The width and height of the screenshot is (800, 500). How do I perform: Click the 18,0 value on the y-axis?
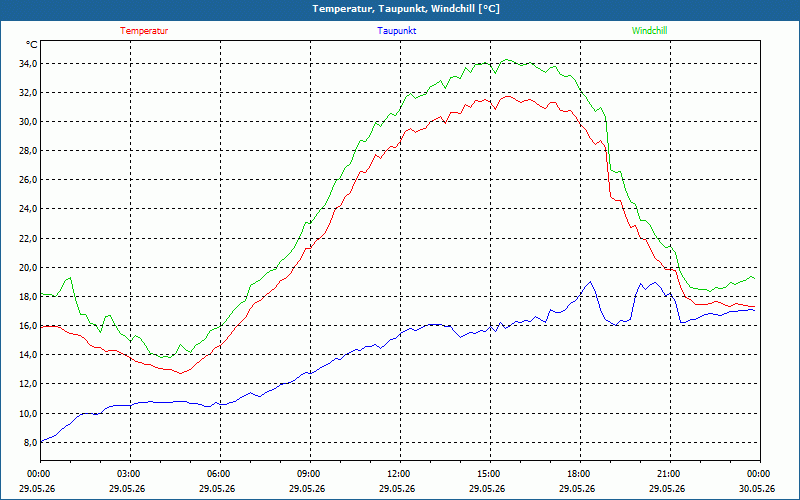pos(28,296)
